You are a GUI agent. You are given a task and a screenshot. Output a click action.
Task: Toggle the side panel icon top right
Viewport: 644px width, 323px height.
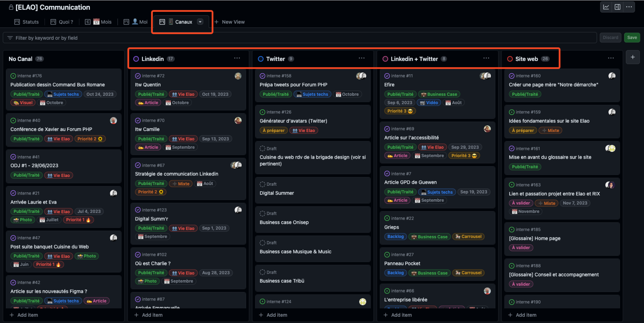click(617, 7)
